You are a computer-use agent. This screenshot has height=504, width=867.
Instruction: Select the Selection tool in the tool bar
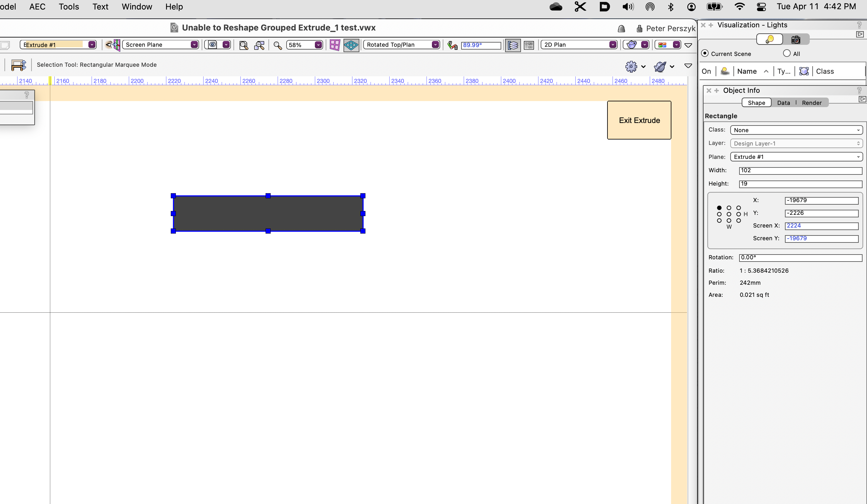(x=18, y=65)
